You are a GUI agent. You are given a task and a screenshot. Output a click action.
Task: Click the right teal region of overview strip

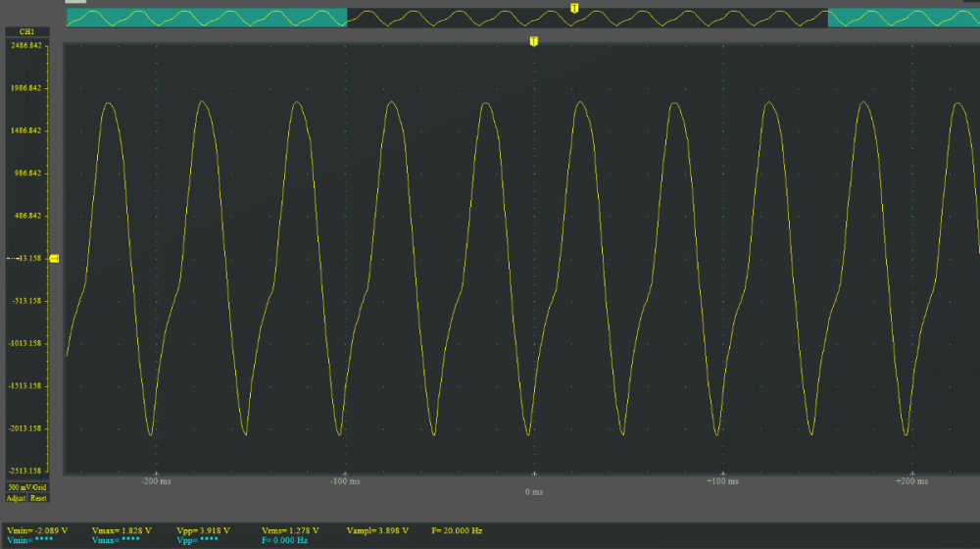point(902,18)
